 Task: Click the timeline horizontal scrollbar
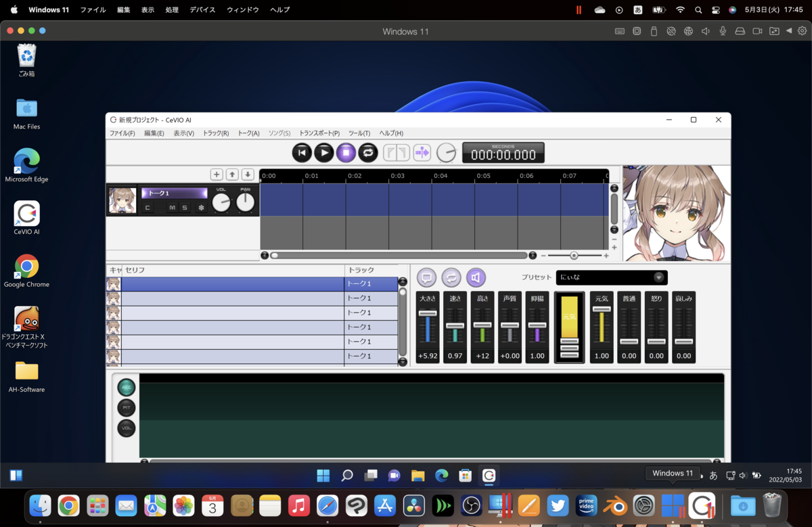point(399,256)
